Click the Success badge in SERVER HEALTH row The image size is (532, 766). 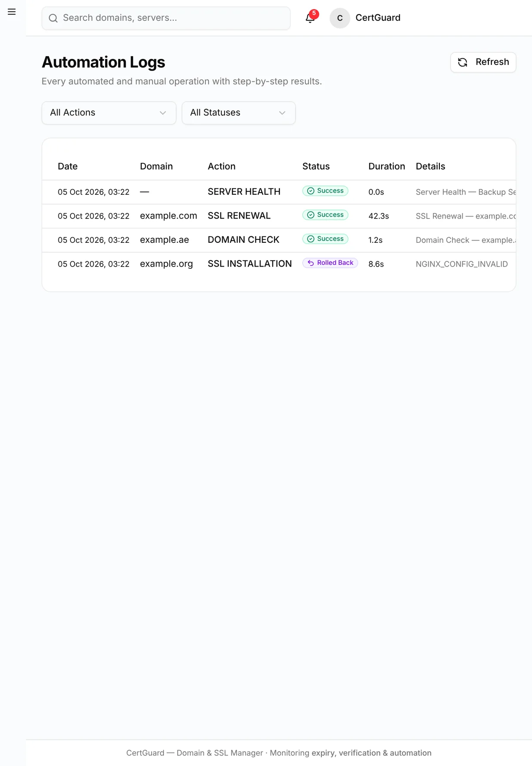(325, 191)
